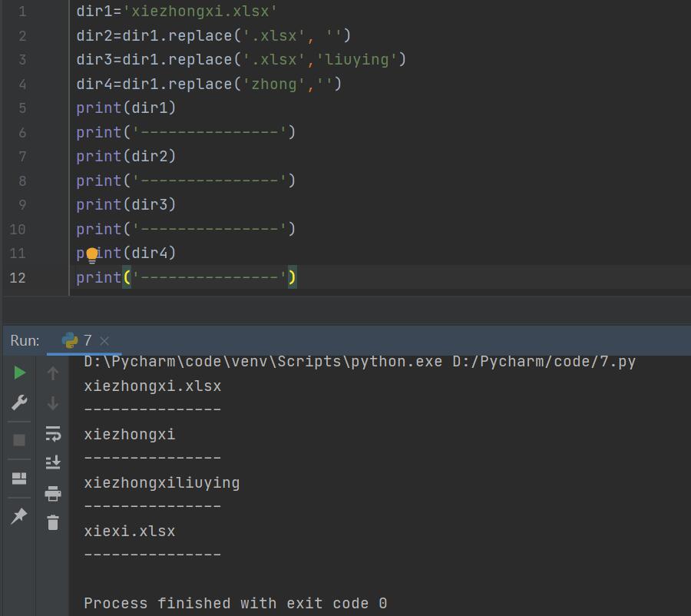Image resolution: width=691 pixels, height=616 pixels.
Task: Click the Python icon on the run tab
Action: point(70,340)
